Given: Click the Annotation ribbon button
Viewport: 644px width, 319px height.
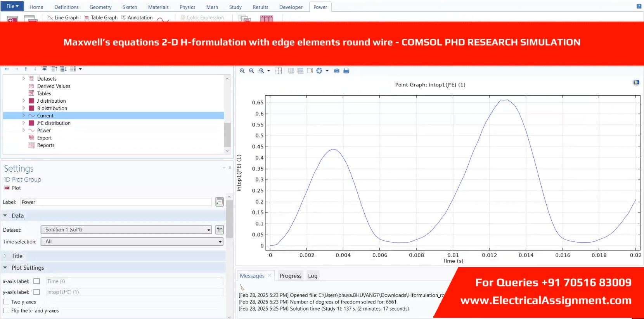Looking at the screenshot, I should pyautogui.click(x=137, y=17).
